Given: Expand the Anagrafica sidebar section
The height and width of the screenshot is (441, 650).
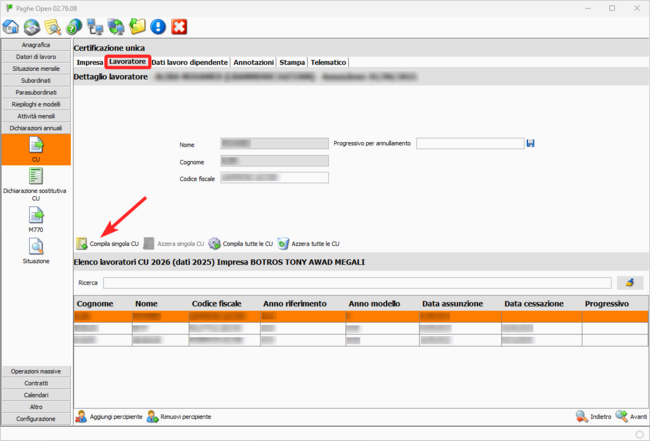Looking at the screenshot, I should pyautogui.click(x=36, y=45).
